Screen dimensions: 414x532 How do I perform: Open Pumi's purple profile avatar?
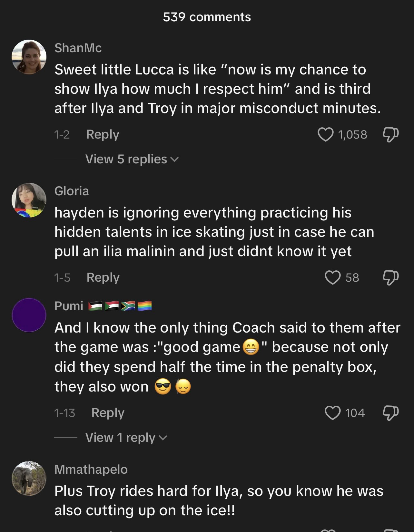tap(29, 315)
